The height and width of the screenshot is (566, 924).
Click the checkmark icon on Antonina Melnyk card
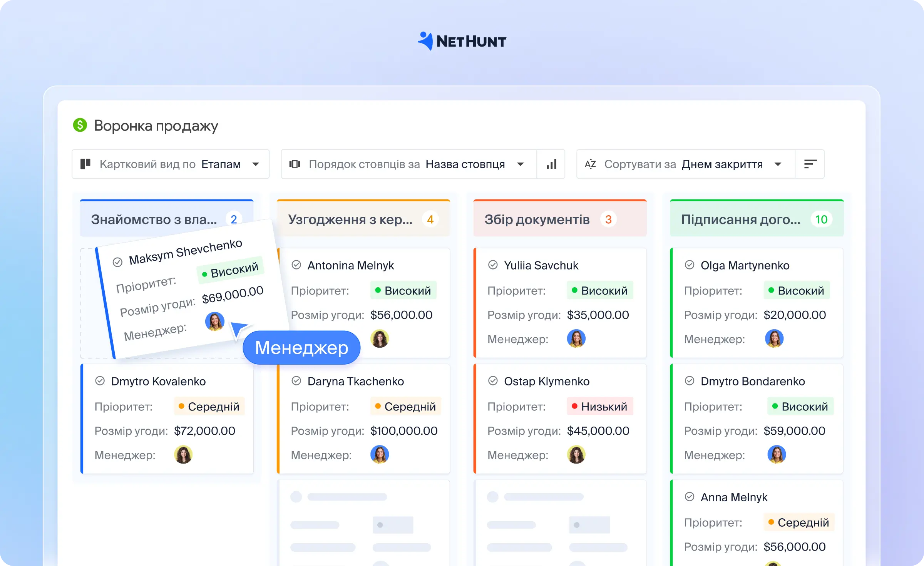pyautogui.click(x=296, y=265)
